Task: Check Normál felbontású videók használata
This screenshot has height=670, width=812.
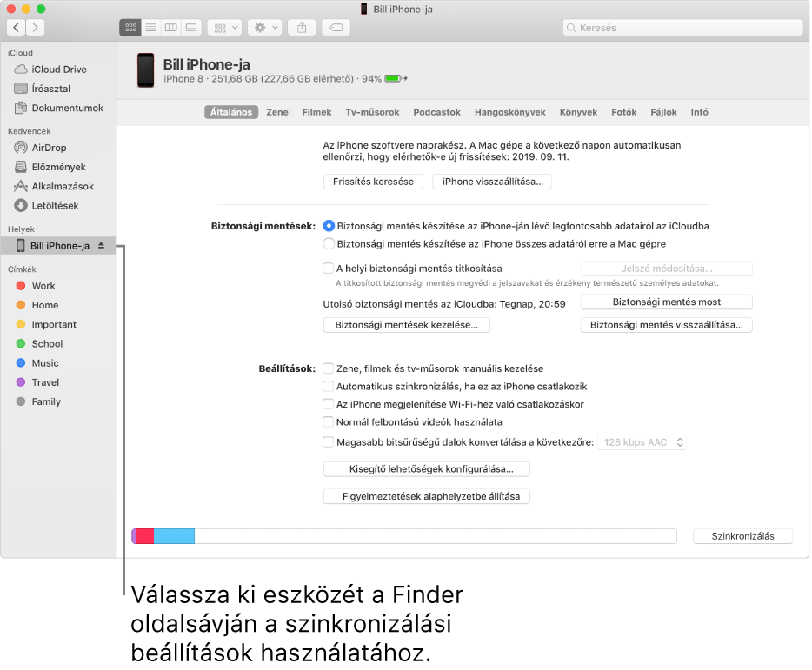Action: 328,422
